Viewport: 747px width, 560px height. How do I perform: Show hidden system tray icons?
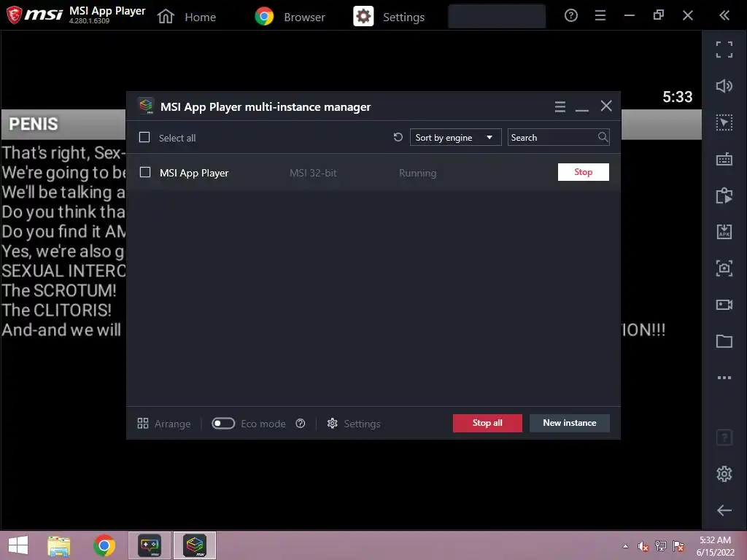coord(625,546)
